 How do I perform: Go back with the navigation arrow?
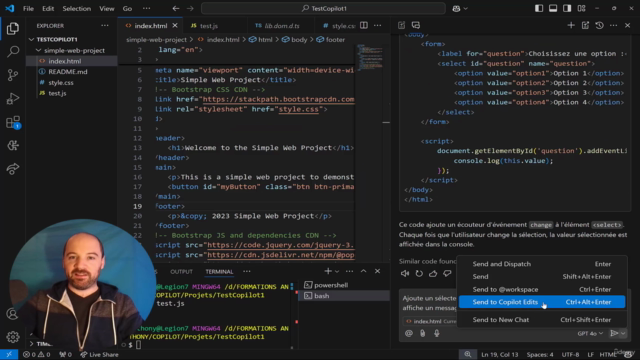(x=176, y=9)
